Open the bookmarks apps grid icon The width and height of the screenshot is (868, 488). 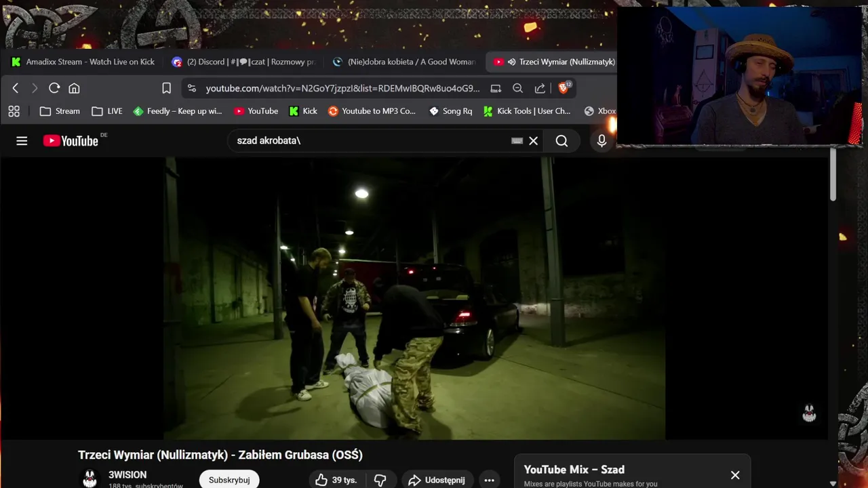click(x=14, y=111)
